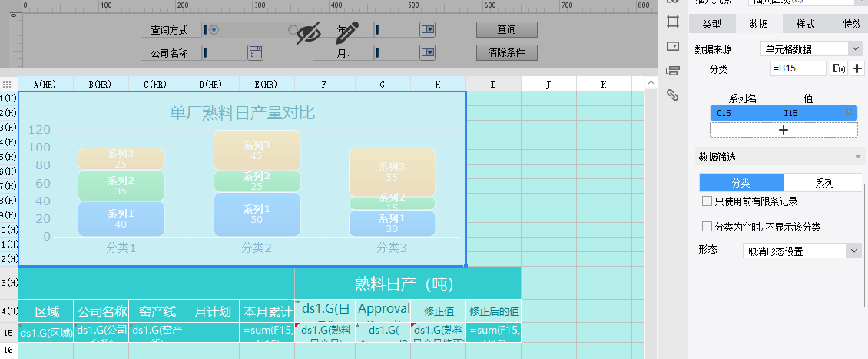Screen dimensions: 868x359
Task: Click the 修正值 header cell
Action: [438, 311]
